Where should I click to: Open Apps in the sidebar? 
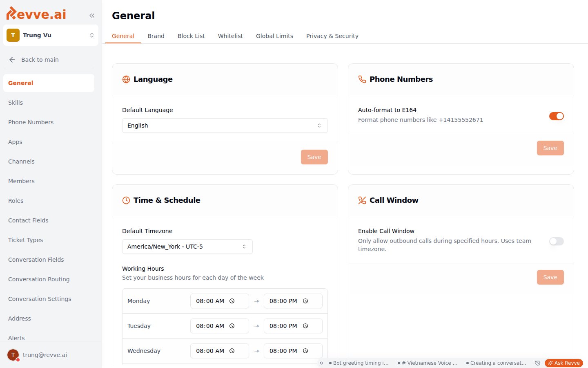pyautogui.click(x=49, y=142)
